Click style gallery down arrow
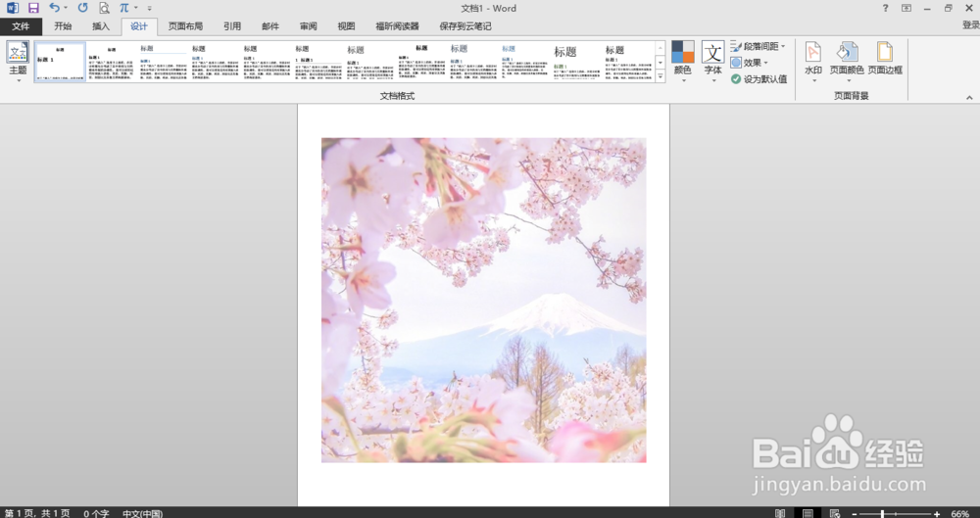980x518 pixels. pyautogui.click(x=660, y=62)
